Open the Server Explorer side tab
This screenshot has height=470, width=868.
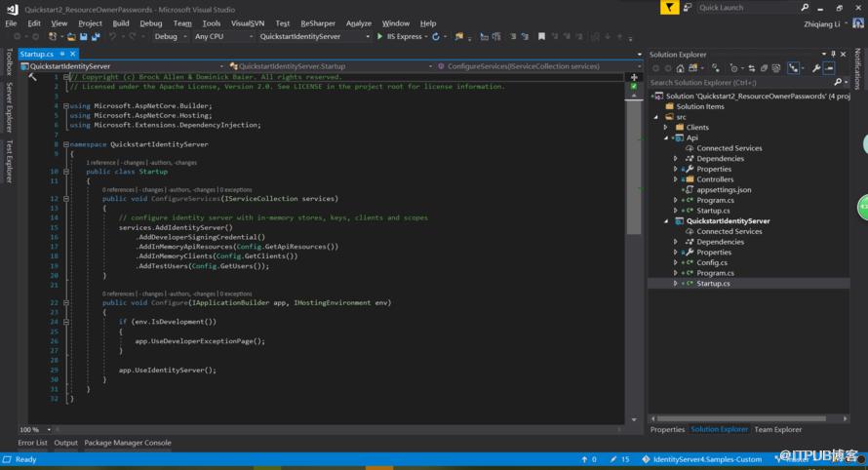pyautogui.click(x=10, y=107)
